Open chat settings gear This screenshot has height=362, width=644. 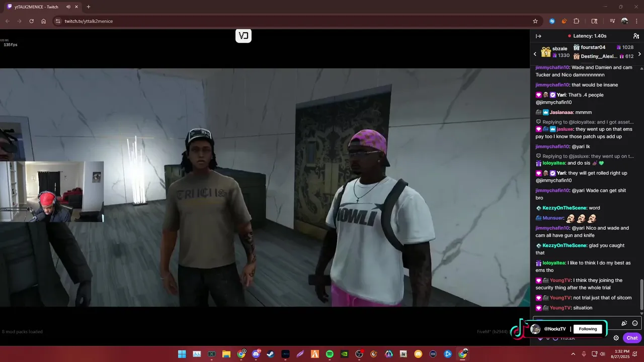(x=616, y=338)
